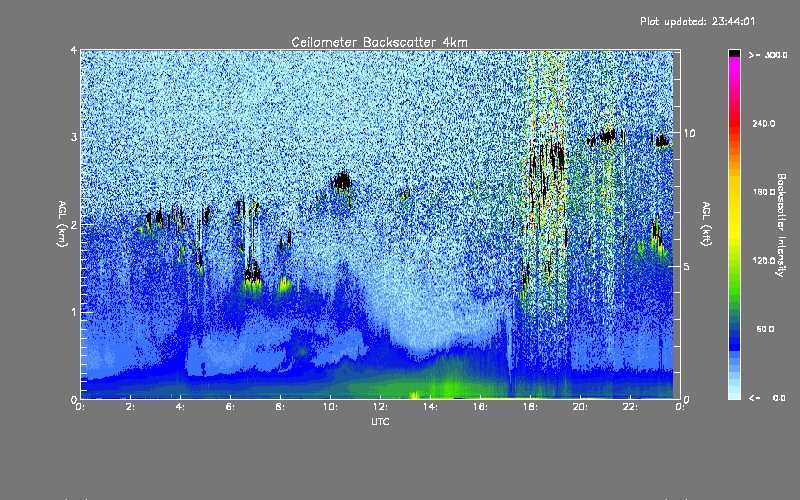Click the 'Backscatter Intensity' colorbar label

(x=781, y=225)
